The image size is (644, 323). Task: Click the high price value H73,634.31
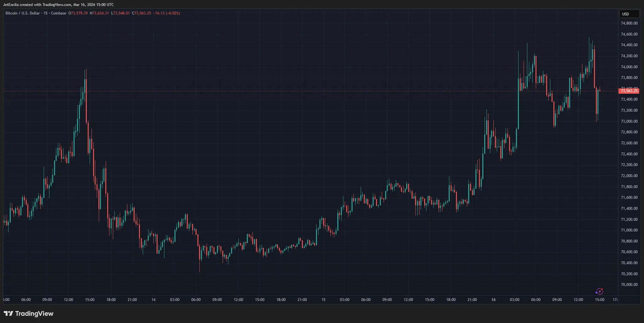point(99,13)
